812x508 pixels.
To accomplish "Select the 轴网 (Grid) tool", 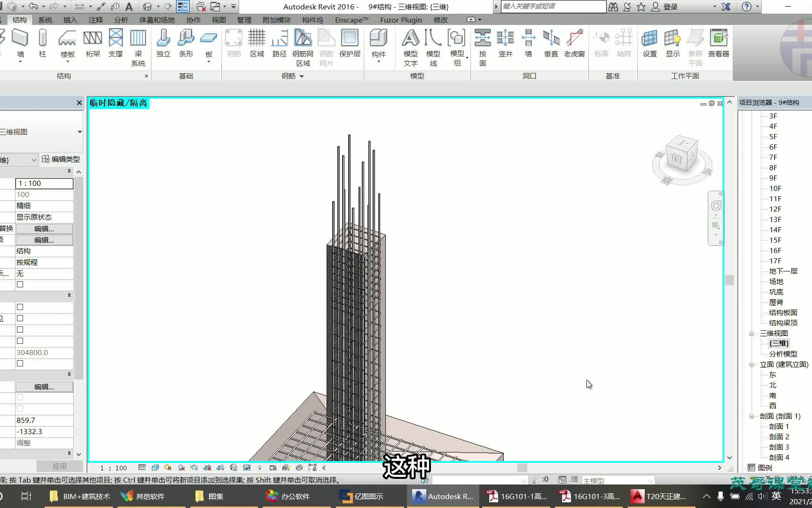I will pos(624,45).
